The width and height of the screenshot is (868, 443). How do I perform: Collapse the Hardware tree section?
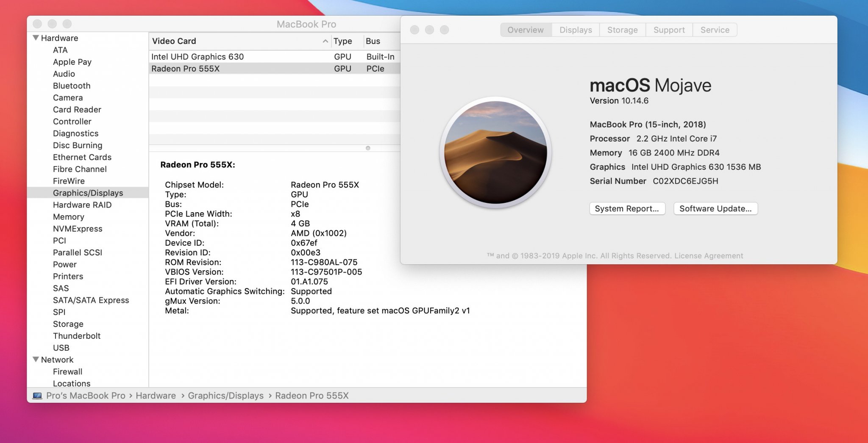(x=36, y=38)
